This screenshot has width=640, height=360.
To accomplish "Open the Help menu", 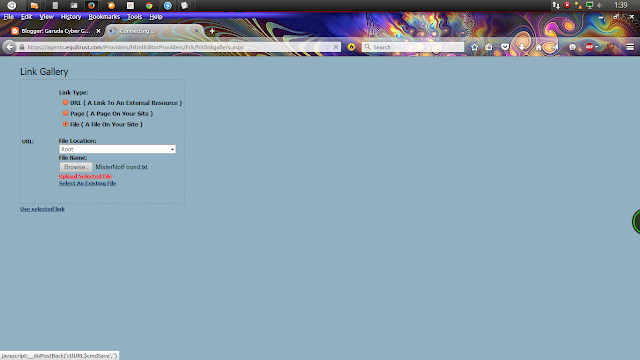I will tap(156, 17).
